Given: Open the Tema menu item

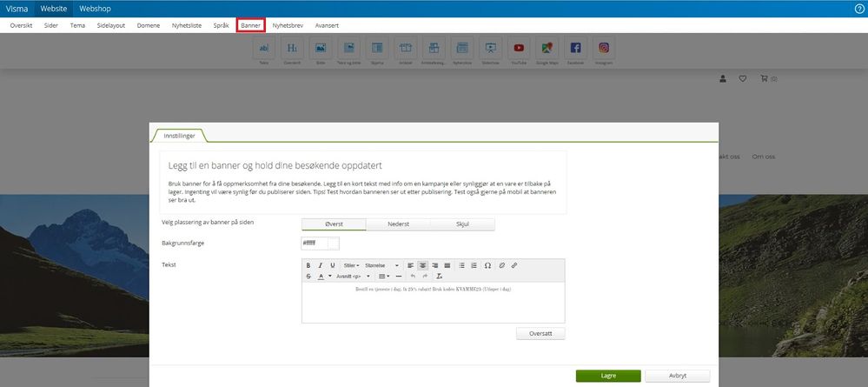Looking at the screenshot, I should point(77,25).
